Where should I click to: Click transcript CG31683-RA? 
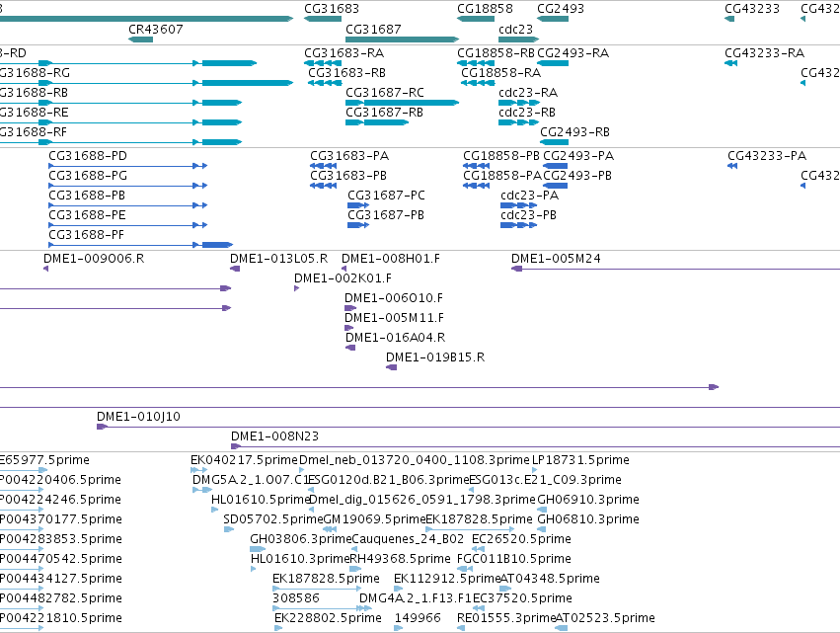344,53
